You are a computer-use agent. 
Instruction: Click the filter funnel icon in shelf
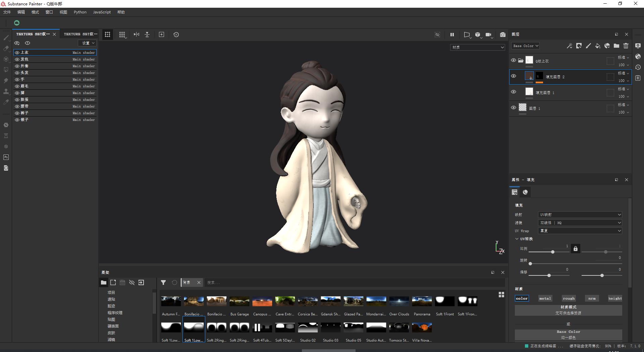[x=163, y=282]
